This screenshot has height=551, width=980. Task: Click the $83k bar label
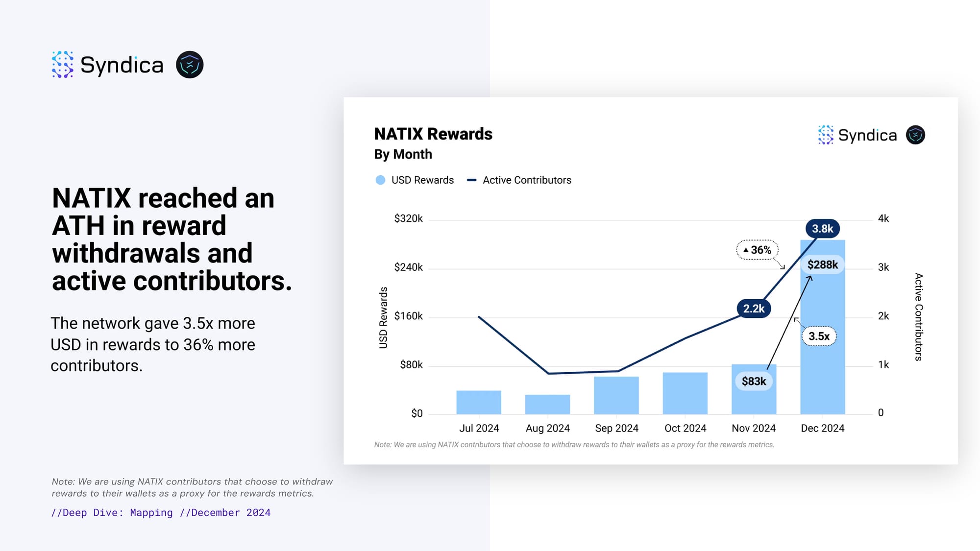(754, 382)
